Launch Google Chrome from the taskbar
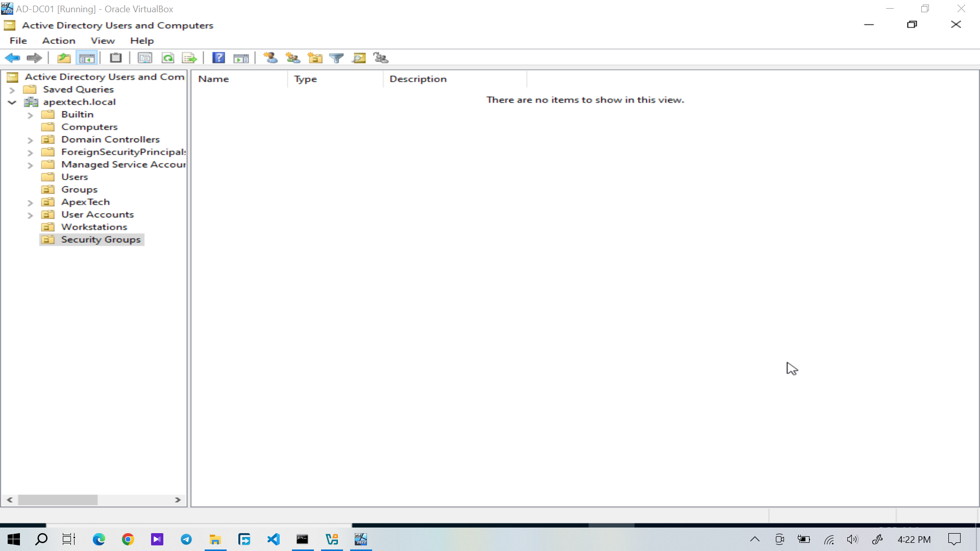Screen dimensions: 980x551 click(128, 539)
